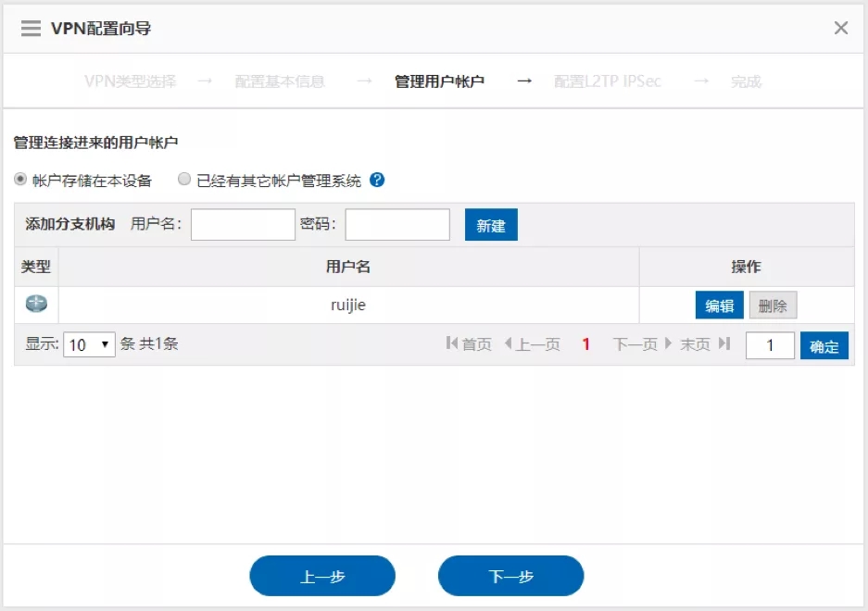
Task: Open the 配置L2TP IPSec wizard step
Action: point(608,81)
